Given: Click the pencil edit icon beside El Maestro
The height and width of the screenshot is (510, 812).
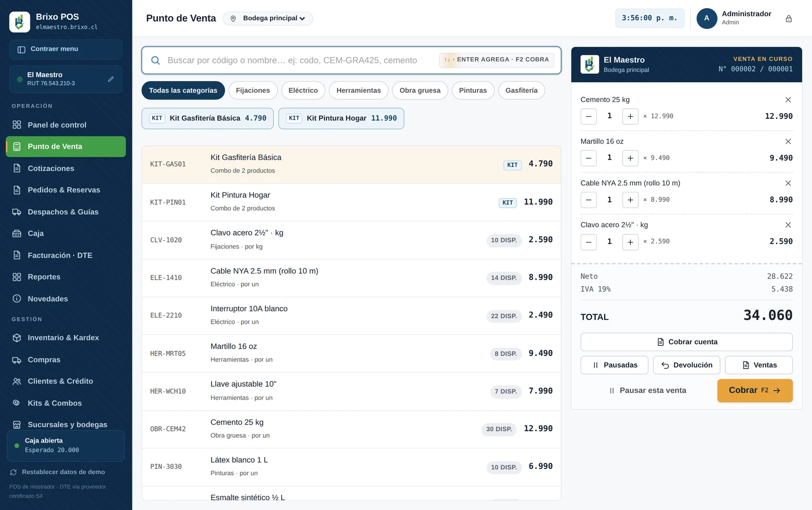Looking at the screenshot, I should tap(111, 79).
